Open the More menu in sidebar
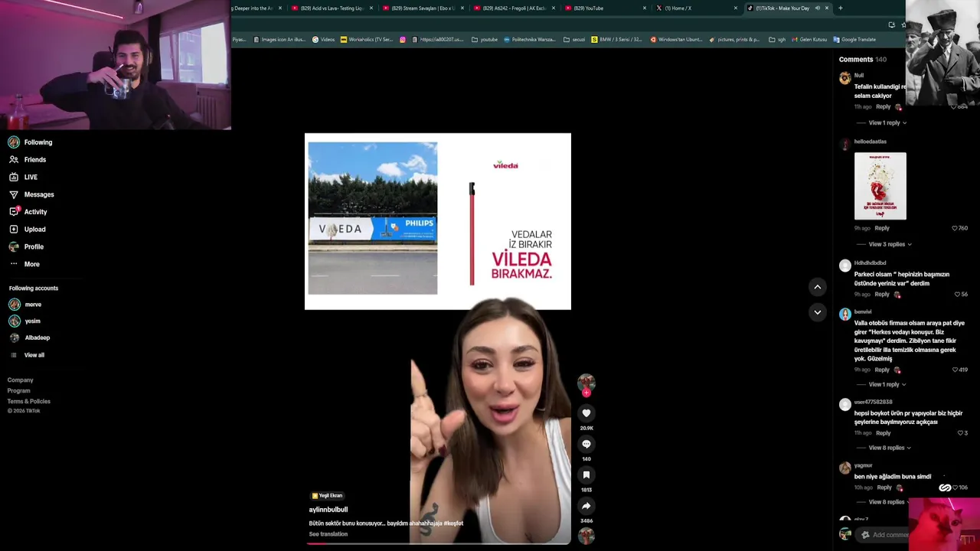This screenshot has height=551, width=980. click(x=24, y=264)
